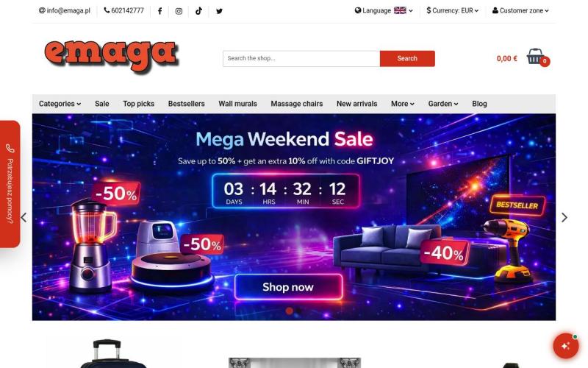This screenshot has width=588, height=368.
Task: Focus the Search the shop input field
Action: point(301,59)
